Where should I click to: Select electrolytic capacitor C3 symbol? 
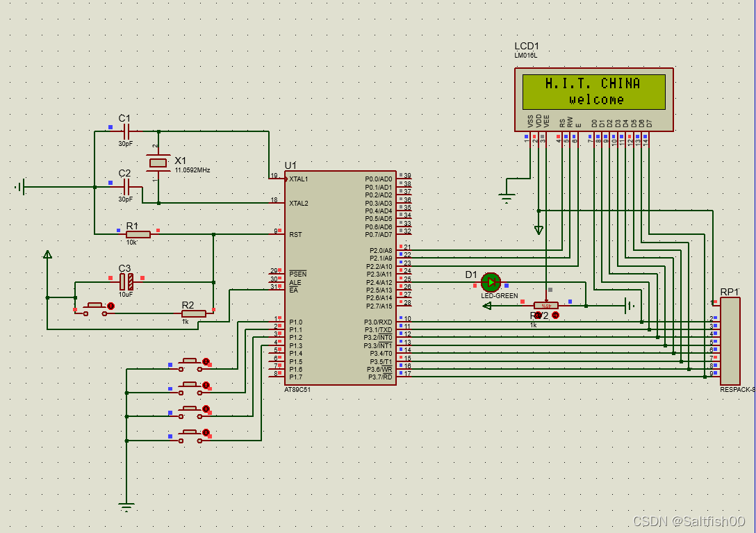126,281
